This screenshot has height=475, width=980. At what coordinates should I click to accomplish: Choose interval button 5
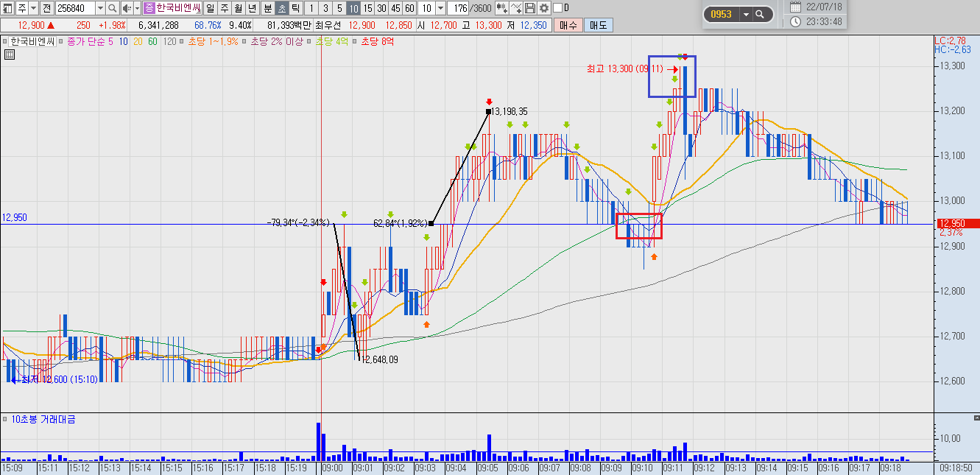339,8
